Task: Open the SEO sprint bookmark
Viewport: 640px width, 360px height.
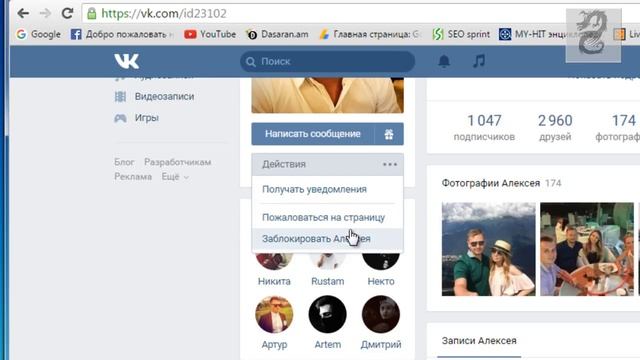Action: click(461, 34)
